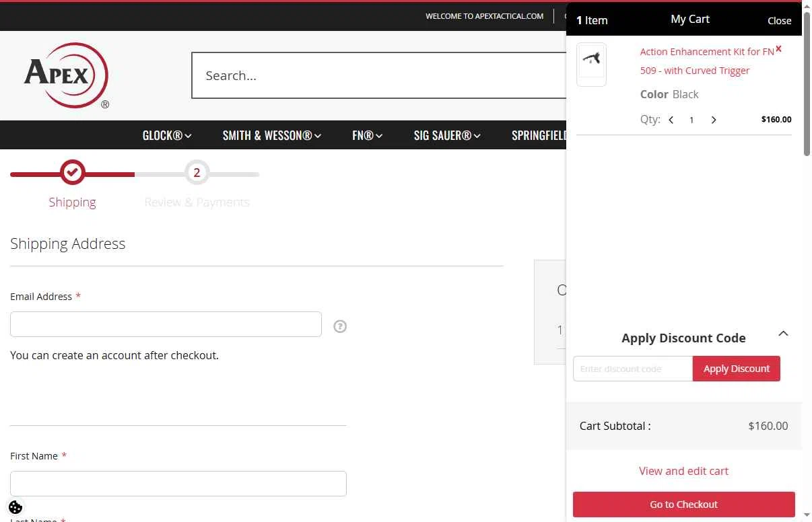Close the My Cart panel
This screenshot has height=522, width=812.
[x=779, y=21]
